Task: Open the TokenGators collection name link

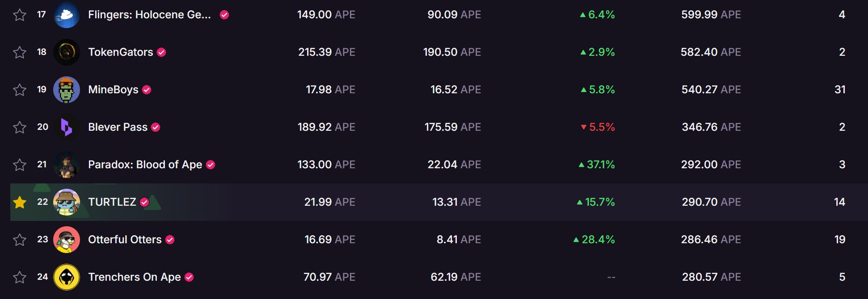Action: pos(120,52)
